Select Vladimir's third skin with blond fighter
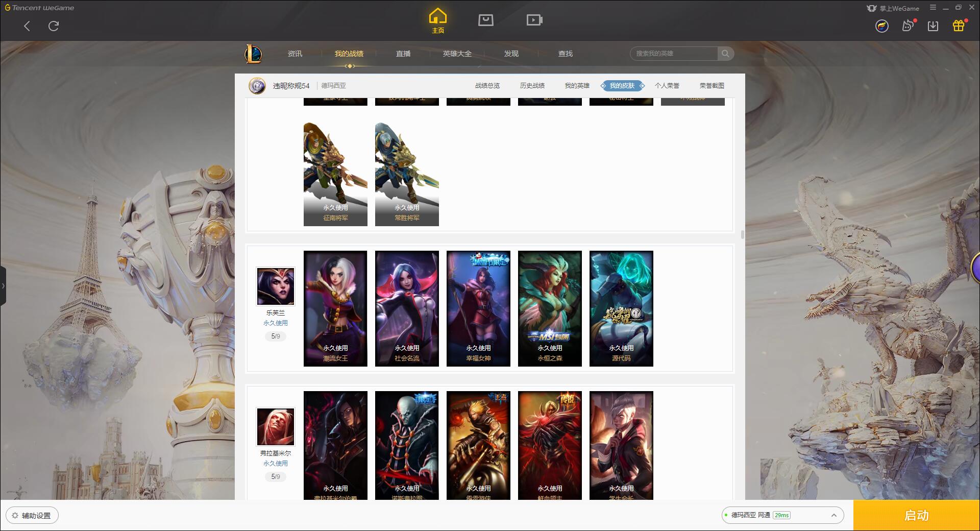The height and width of the screenshot is (531, 980). 478,445
